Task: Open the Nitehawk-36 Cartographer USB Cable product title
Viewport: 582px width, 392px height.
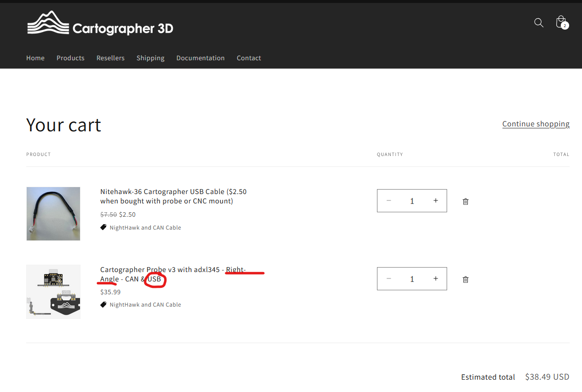Action: 173,196
